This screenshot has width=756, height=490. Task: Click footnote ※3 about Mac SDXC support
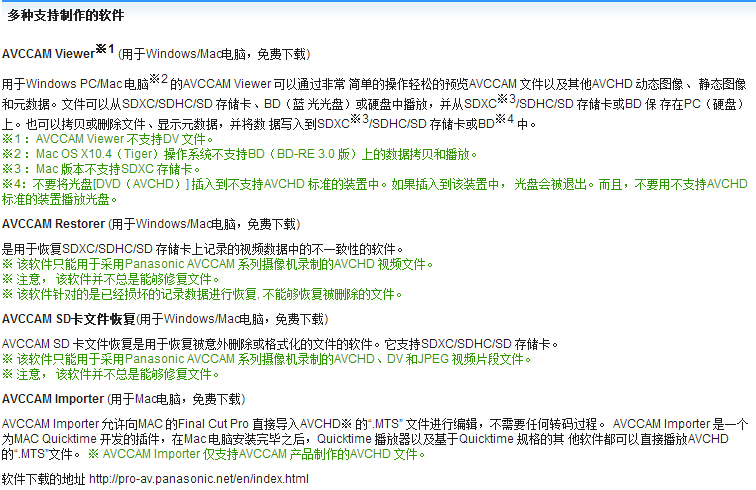[x=110, y=169]
